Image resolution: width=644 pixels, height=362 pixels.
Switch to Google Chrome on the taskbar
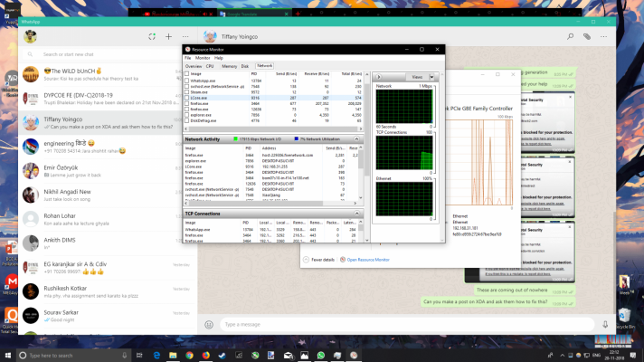189,356
